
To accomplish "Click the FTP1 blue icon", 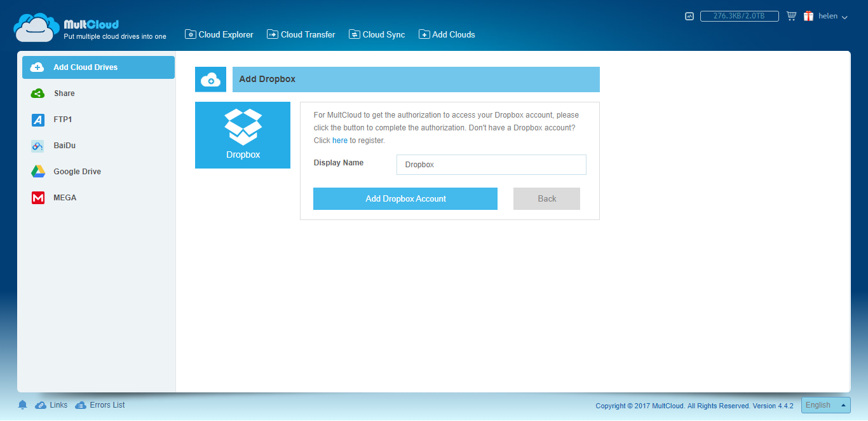I will [37, 120].
